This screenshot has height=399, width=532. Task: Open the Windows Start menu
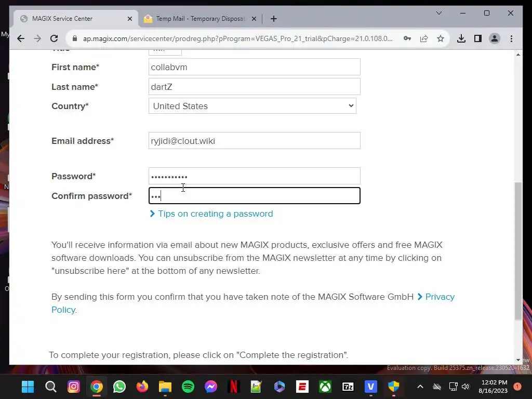(x=28, y=387)
